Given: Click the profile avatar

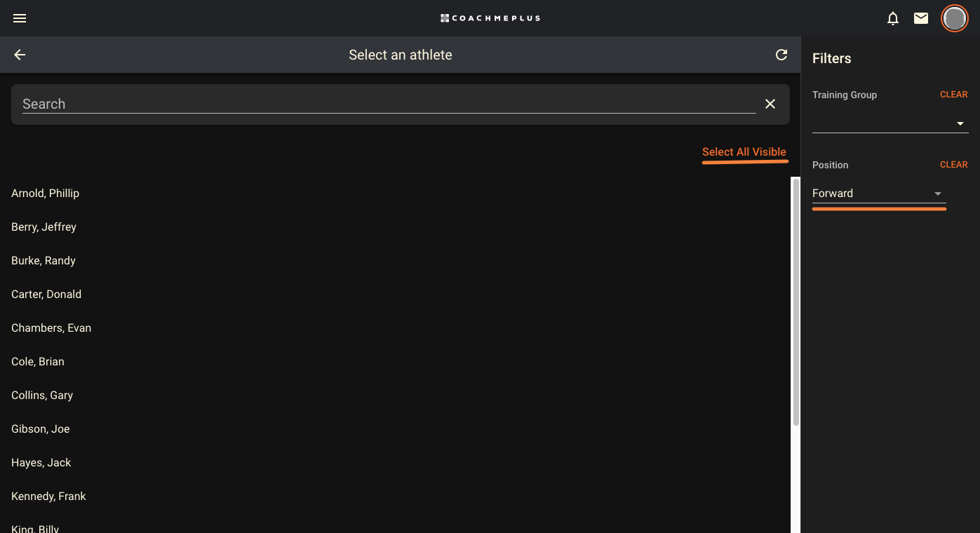Looking at the screenshot, I should (955, 18).
